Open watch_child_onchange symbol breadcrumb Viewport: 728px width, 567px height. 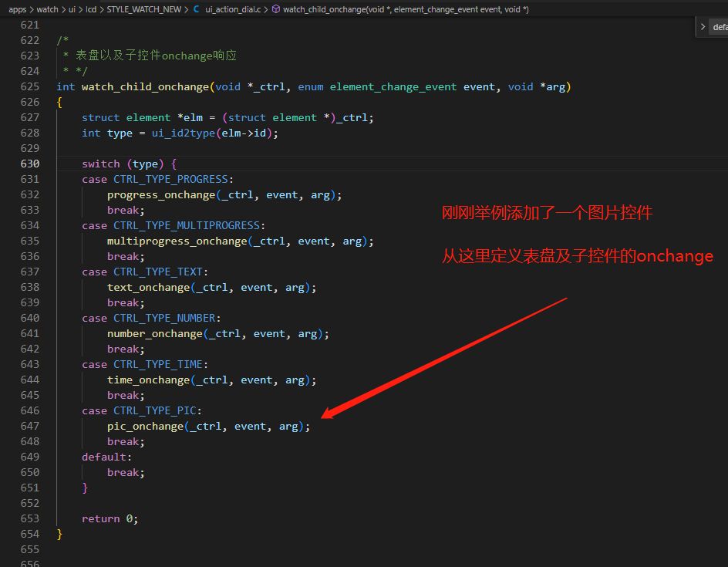[x=406, y=9]
